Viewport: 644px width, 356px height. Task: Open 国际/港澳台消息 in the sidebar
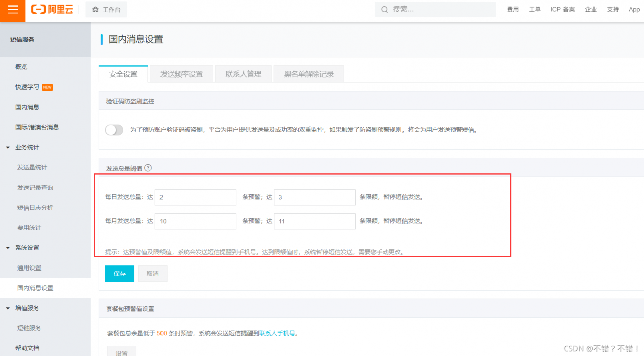pos(37,127)
